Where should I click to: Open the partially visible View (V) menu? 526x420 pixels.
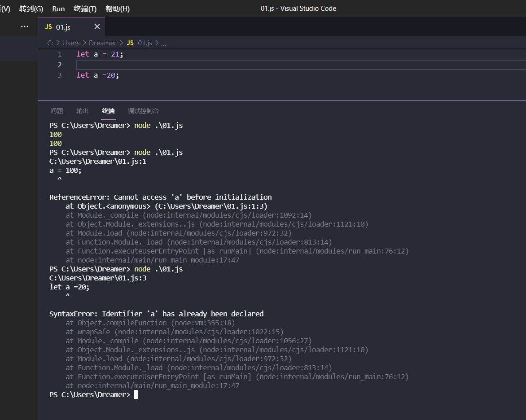point(5,9)
